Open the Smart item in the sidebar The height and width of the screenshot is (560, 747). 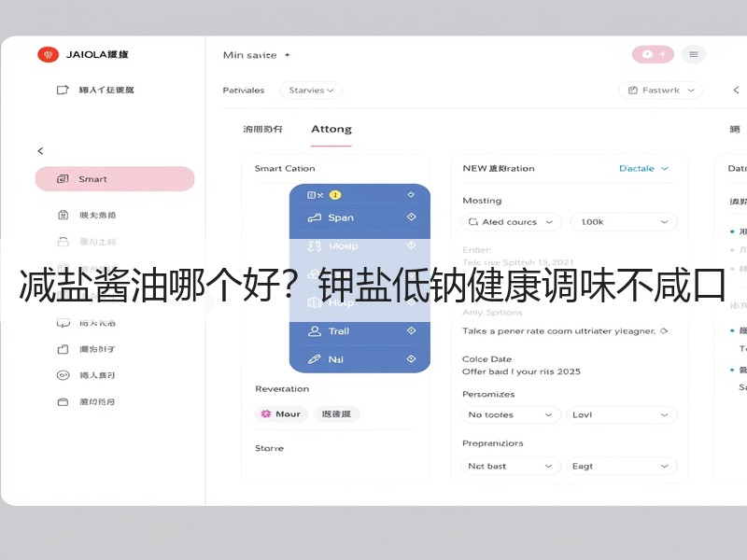[x=115, y=179]
